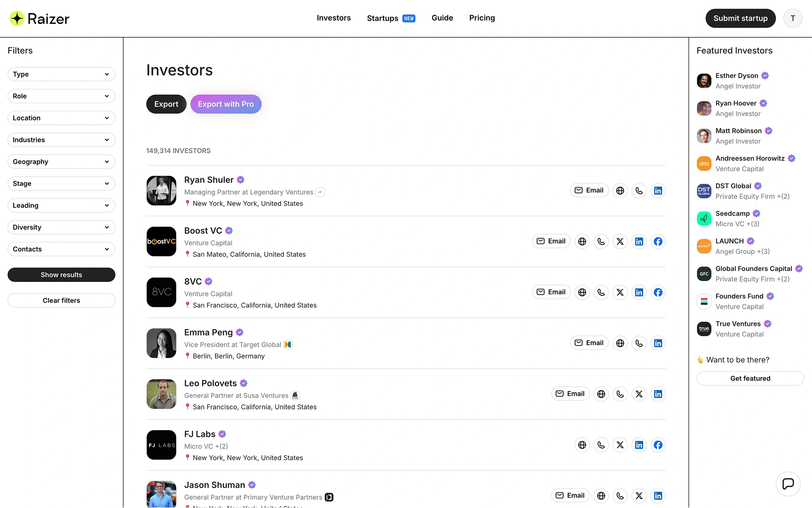Viewport: 812px width, 508px height.
Task: Open the Diversity filter dropdown
Action: point(61,227)
